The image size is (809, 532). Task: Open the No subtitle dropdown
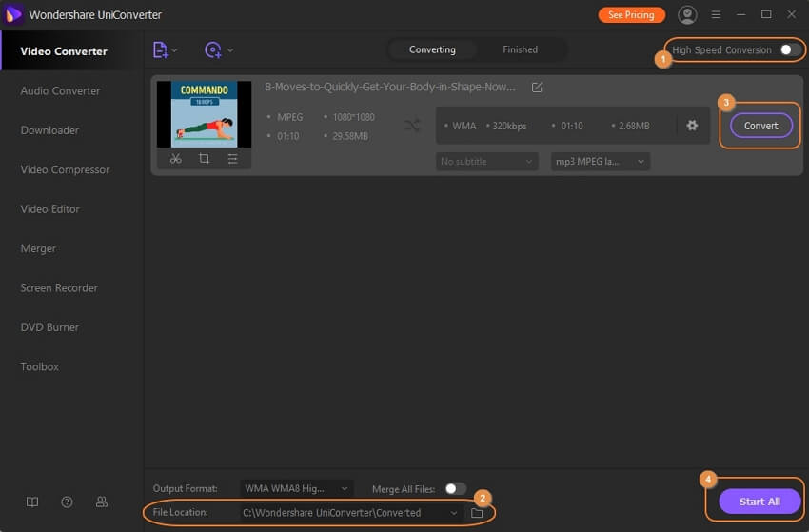click(486, 162)
